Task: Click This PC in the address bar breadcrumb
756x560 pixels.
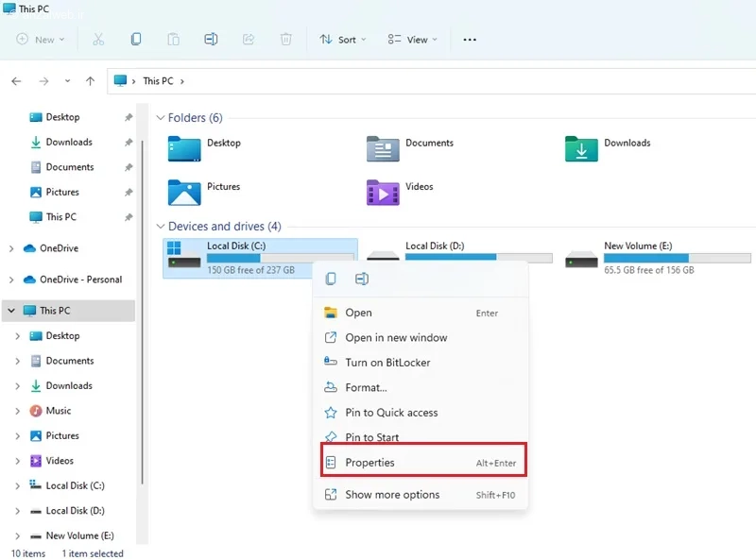Action: pyautogui.click(x=158, y=80)
